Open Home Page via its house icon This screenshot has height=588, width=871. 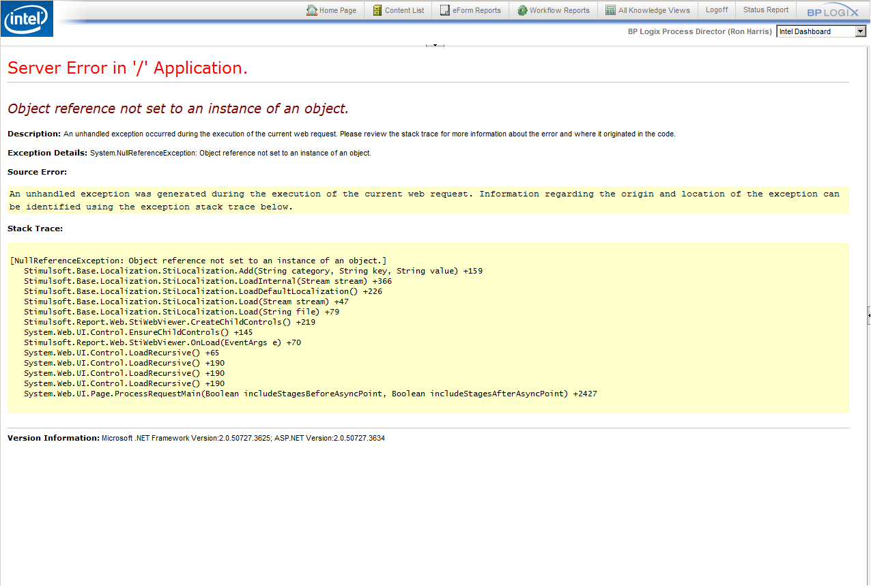(x=312, y=10)
